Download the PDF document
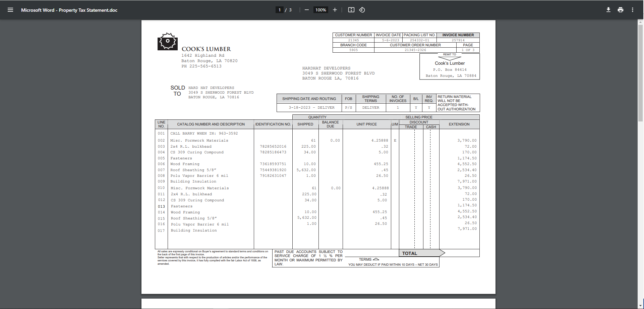This screenshot has height=309, width=644. 608,10
